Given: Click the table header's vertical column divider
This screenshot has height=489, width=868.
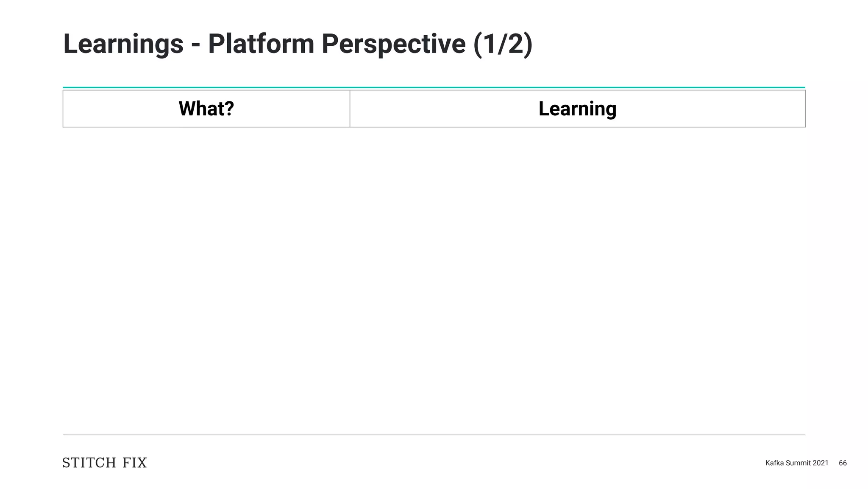Looking at the screenshot, I should click(350, 109).
